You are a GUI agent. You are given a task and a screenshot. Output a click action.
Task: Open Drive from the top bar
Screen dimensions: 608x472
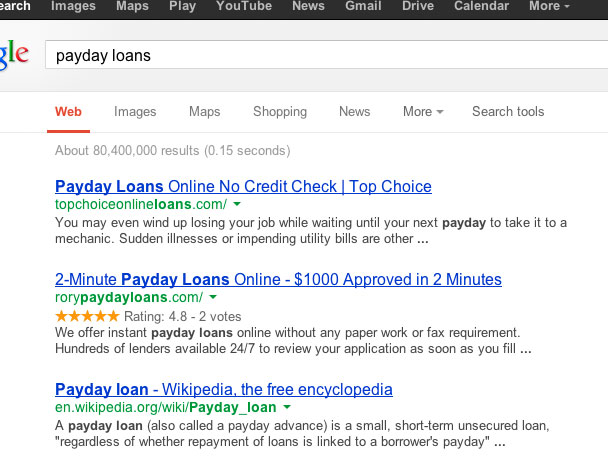418,6
